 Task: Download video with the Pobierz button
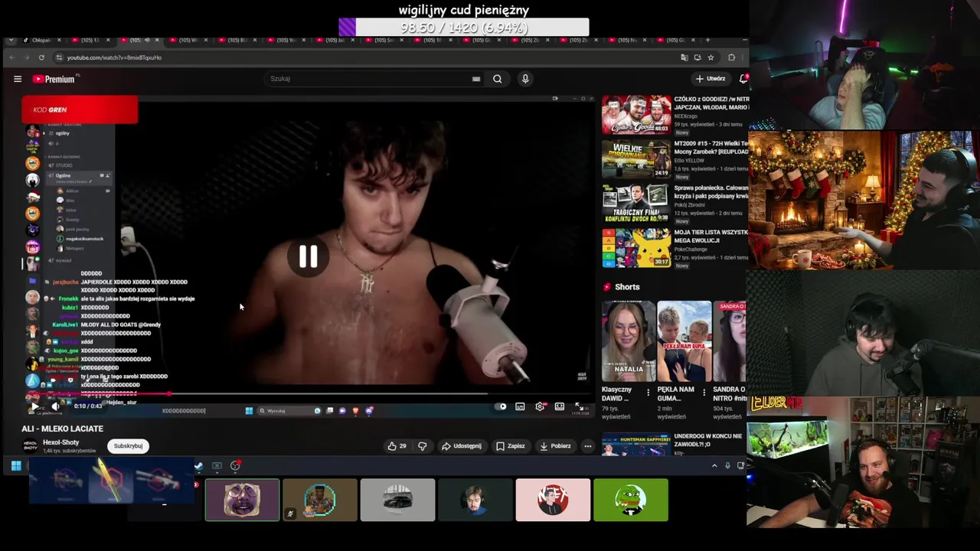(x=555, y=446)
